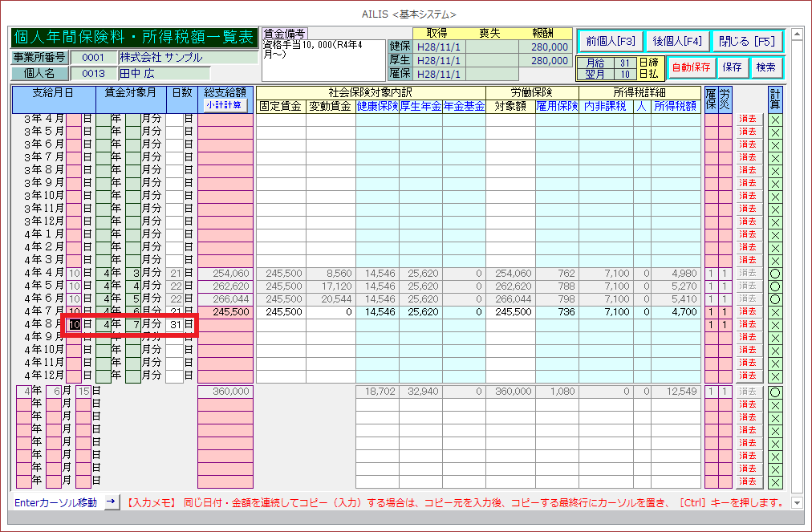
Task: Toggle 計算 X mark for 4年7月 row
Action: coord(774,311)
